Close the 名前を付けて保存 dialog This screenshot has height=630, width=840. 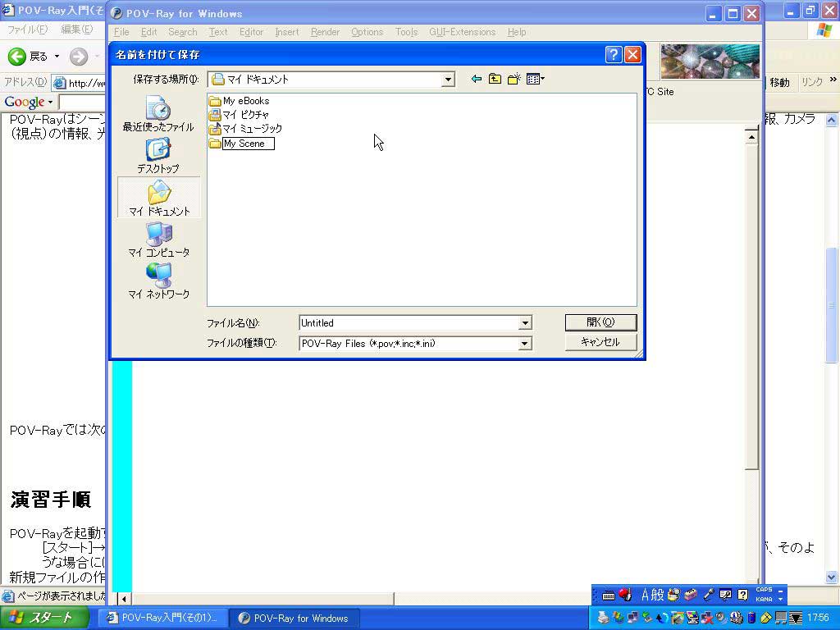(x=632, y=55)
